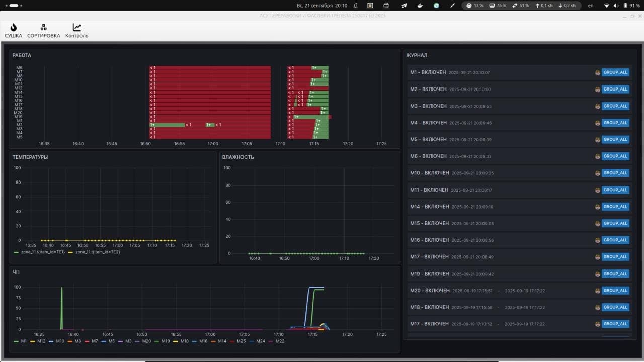Open the keyboard layout 'en' selector
Viewport: 644px width, 362px height.
pyautogui.click(x=591, y=5)
